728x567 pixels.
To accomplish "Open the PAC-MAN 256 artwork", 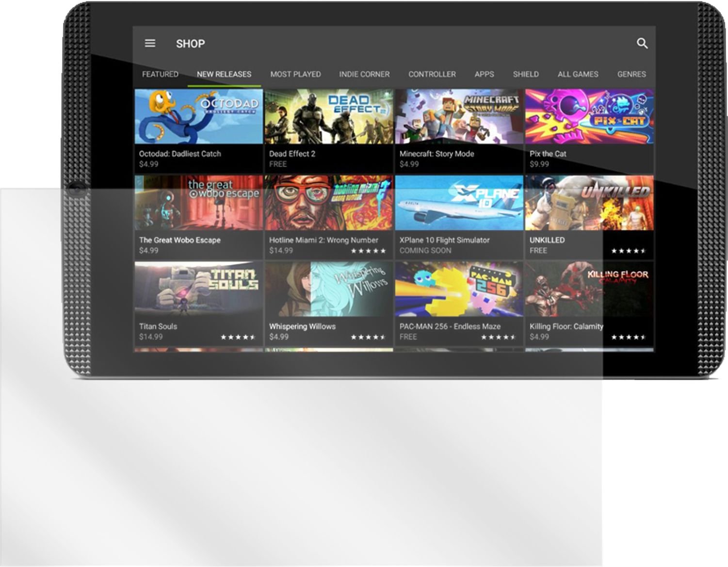I will pyautogui.click(x=459, y=289).
